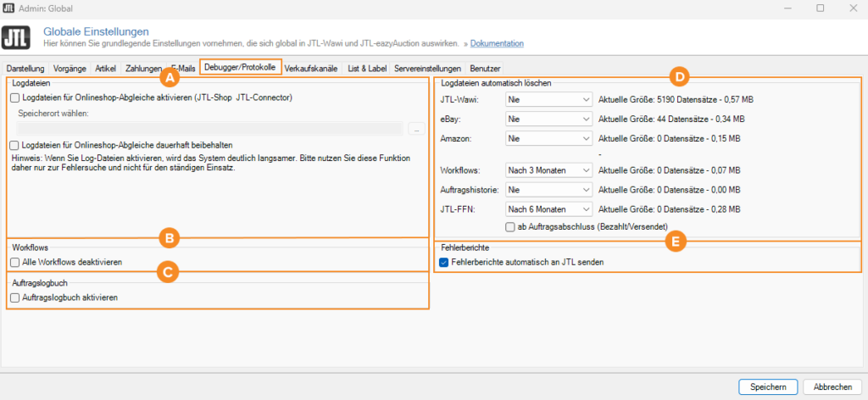Click the browse '...' button for Speicherort
The height and width of the screenshot is (400, 868).
(416, 129)
